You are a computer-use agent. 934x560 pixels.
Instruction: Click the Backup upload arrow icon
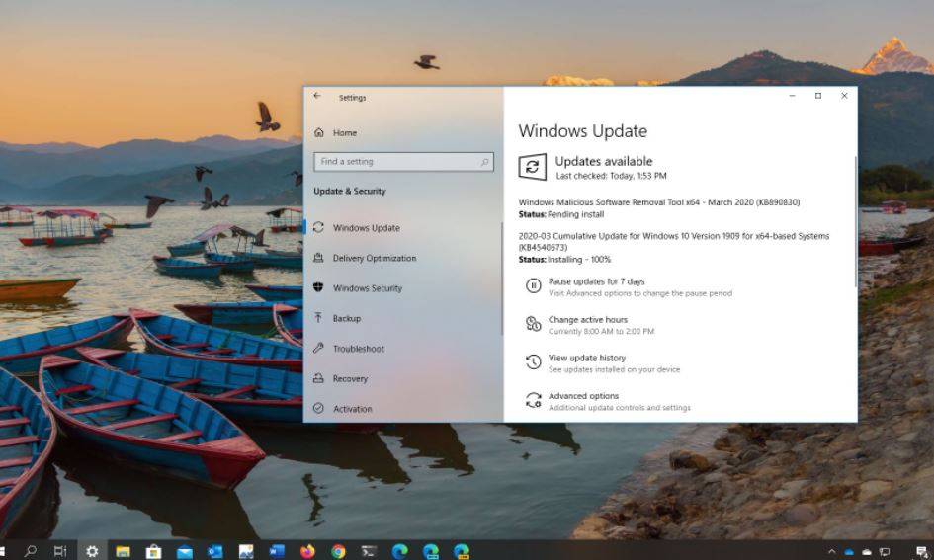[x=318, y=318]
